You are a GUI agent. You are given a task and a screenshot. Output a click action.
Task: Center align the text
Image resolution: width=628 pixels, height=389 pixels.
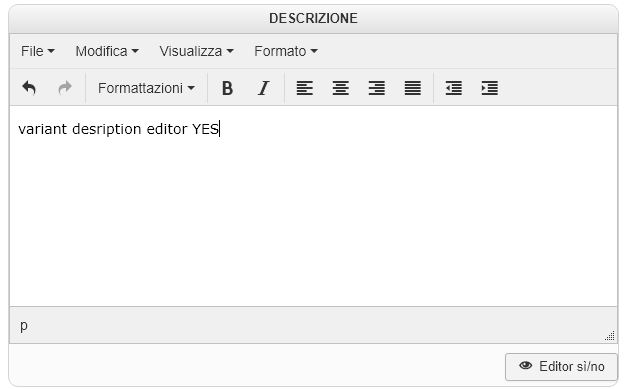[x=340, y=88]
